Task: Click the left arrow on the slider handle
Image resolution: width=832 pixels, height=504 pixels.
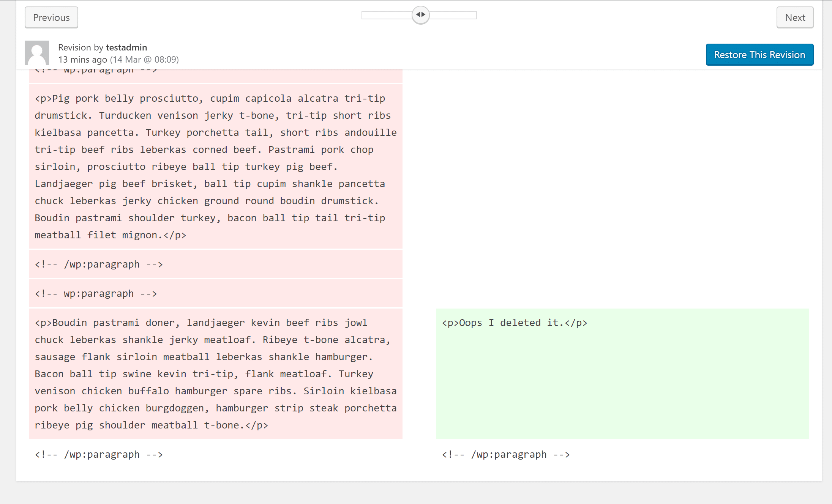Action: coord(418,15)
